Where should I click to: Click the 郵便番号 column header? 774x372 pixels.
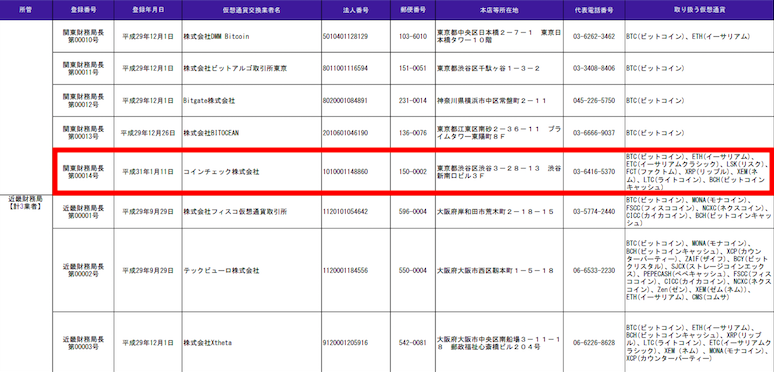412,10
